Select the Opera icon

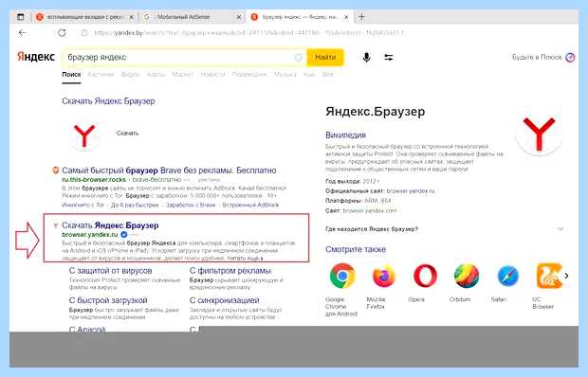(x=425, y=276)
